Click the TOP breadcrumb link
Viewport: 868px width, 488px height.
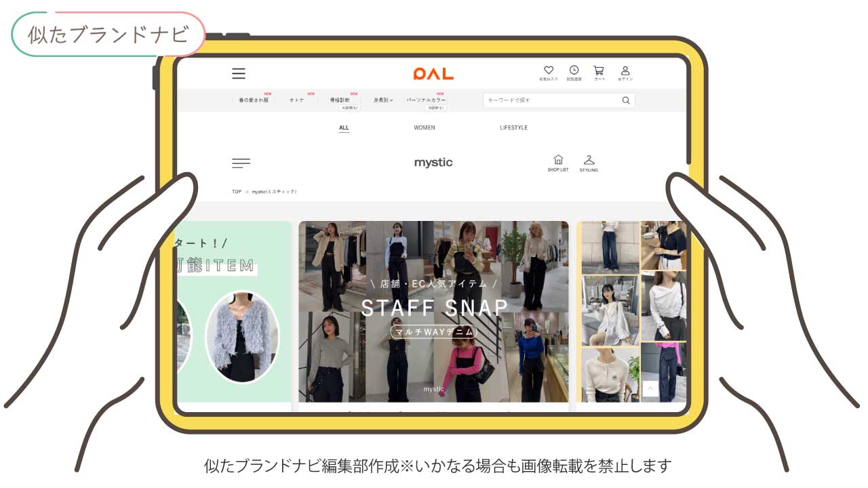coord(237,192)
